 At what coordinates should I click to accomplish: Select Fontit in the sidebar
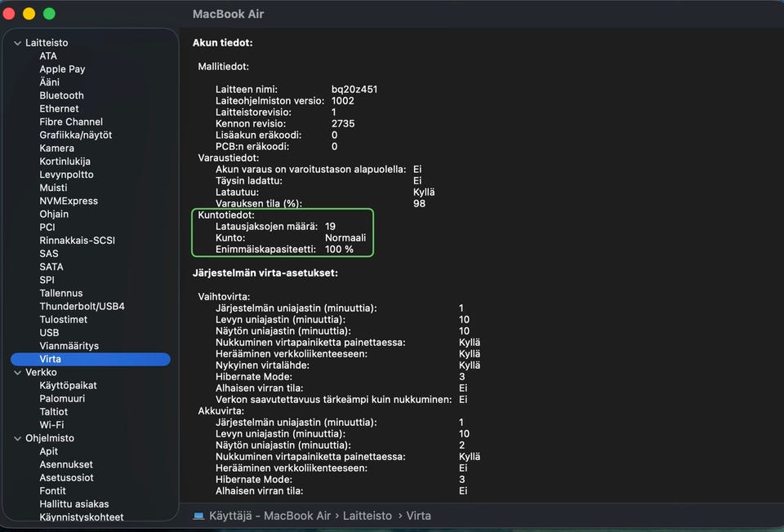coord(53,491)
